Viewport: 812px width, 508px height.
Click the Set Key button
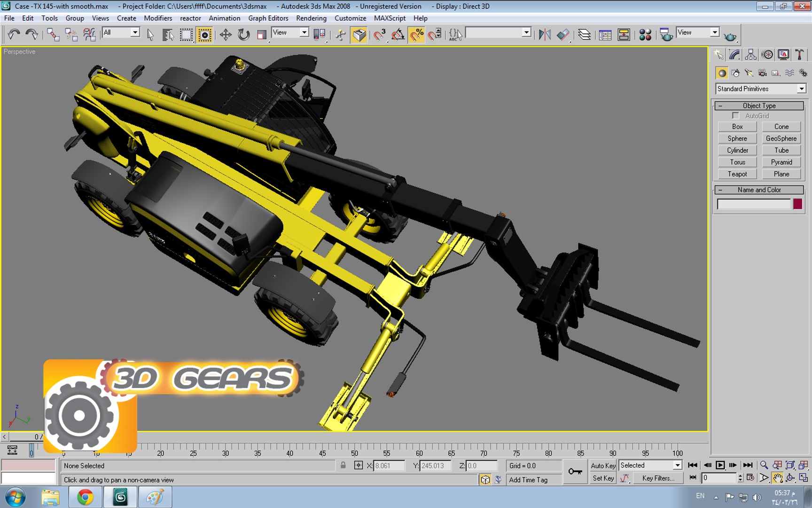click(x=603, y=478)
